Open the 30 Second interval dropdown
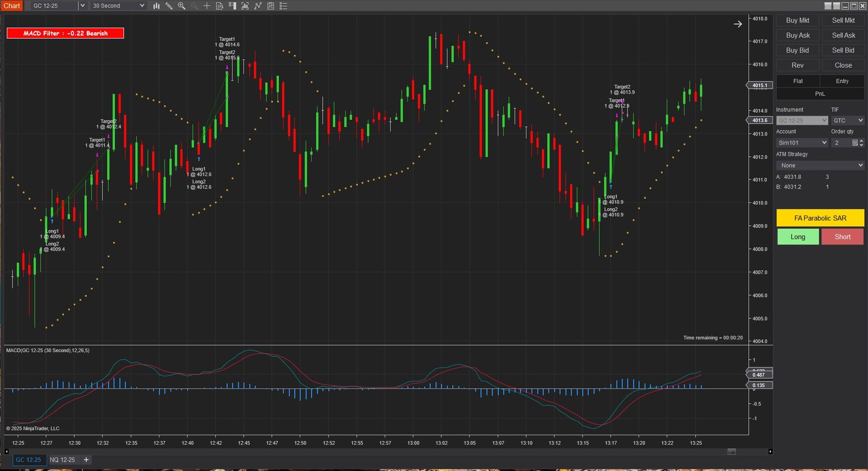868x471 pixels. (x=118, y=6)
